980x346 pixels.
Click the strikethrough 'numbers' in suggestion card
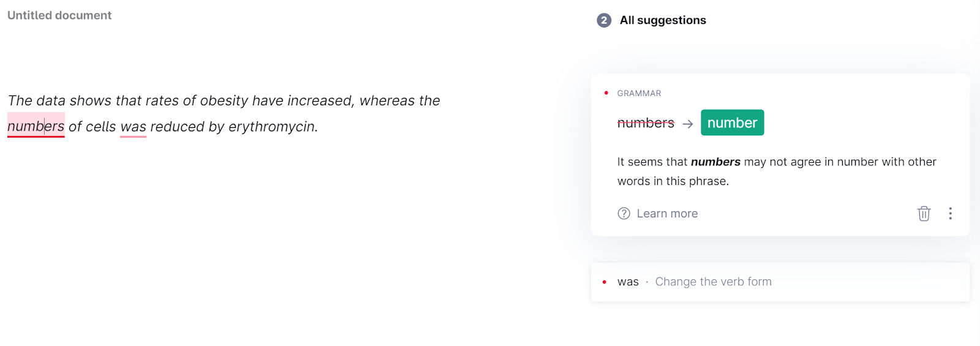[646, 123]
